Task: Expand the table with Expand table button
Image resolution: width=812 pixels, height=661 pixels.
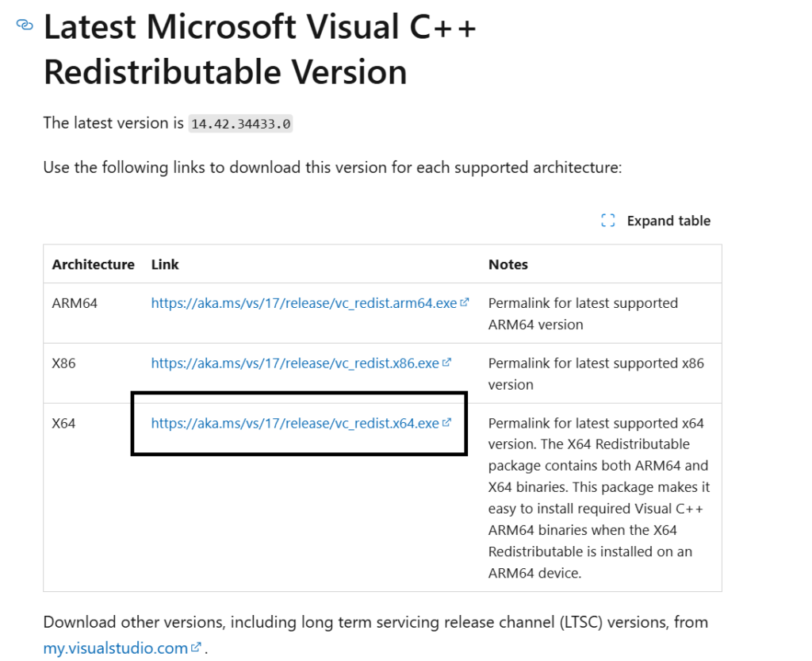Action: point(656,221)
